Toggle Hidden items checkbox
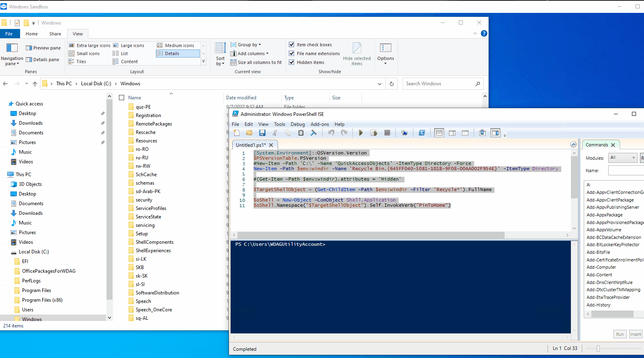Screen dimensions: 644x358 click(292, 62)
